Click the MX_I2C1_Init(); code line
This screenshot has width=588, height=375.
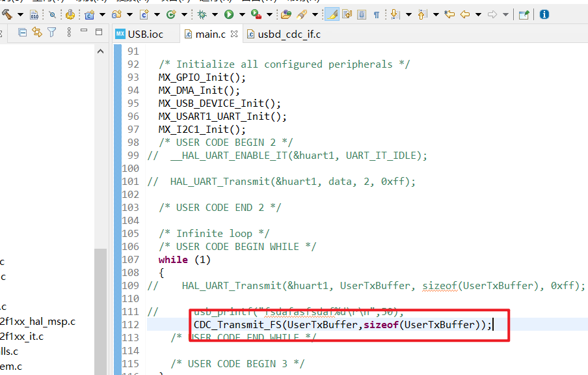tap(202, 130)
